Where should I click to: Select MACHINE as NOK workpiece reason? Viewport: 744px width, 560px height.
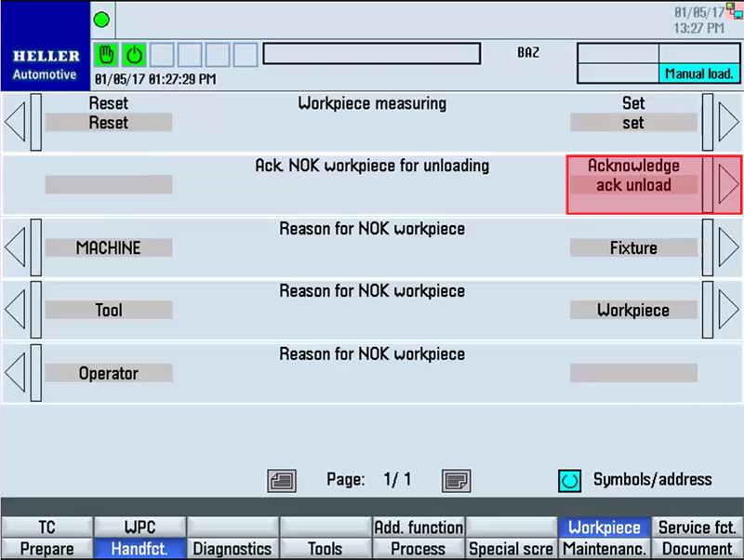108,247
